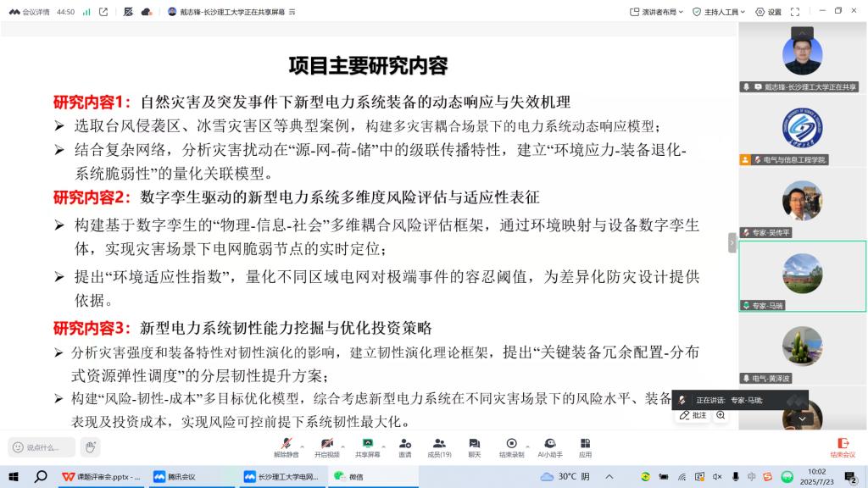Viewport: 868px width, 488px height.
Task: Open 课题评审会.pptx in the Windows taskbar
Action: pos(102,477)
